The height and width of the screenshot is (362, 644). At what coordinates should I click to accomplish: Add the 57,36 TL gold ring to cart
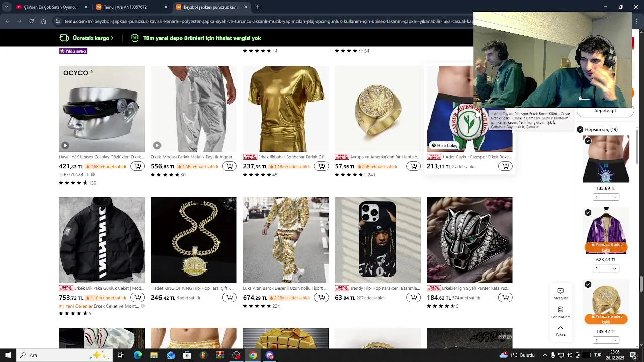pos(413,166)
